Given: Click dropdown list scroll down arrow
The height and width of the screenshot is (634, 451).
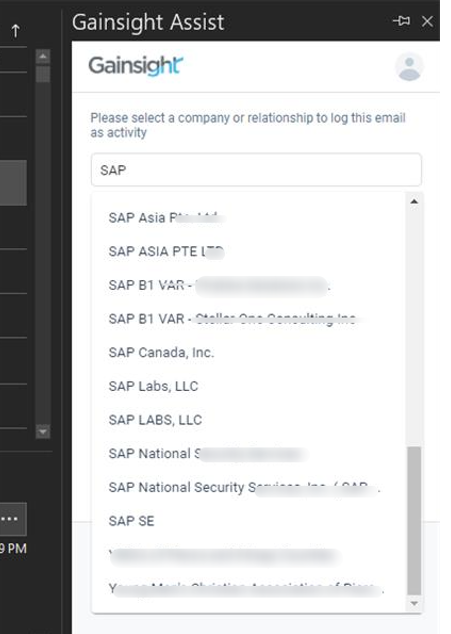Looking at the screenshot, I should pyautogui.click(x=414, y=603).
